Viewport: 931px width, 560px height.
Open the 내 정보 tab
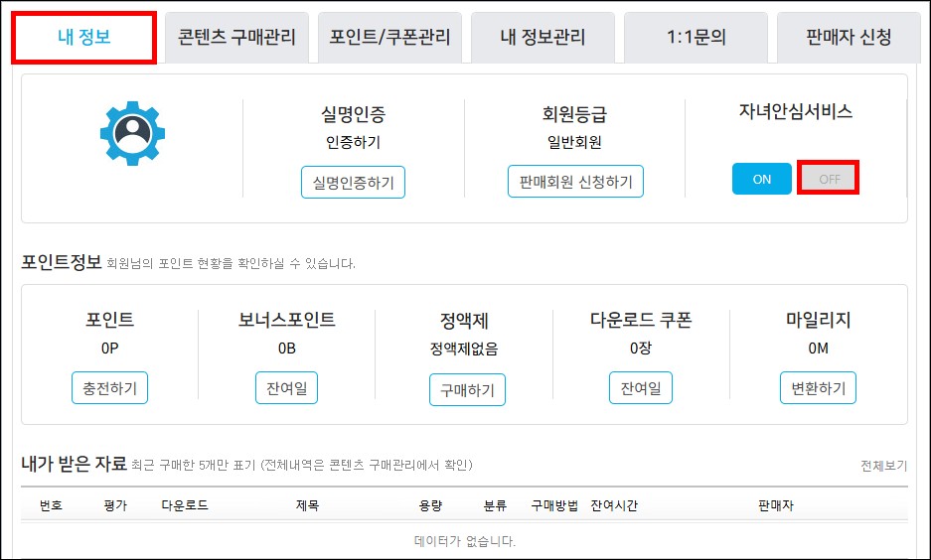84,38
